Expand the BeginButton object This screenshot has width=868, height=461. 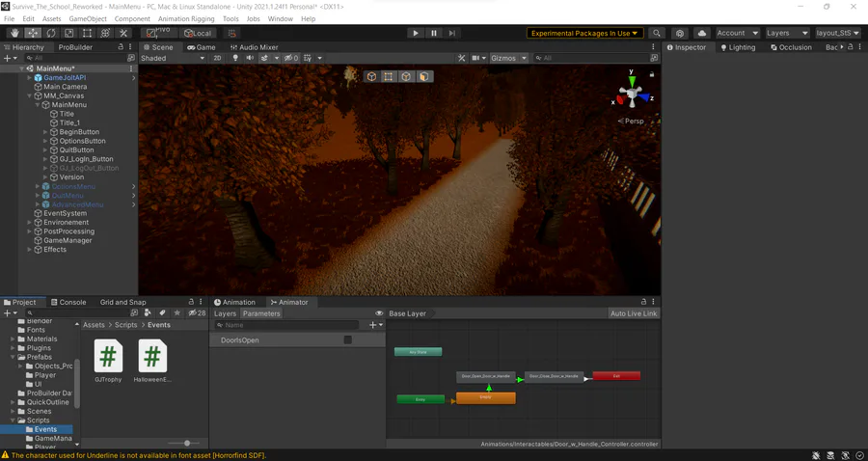(x=45, y=132)
